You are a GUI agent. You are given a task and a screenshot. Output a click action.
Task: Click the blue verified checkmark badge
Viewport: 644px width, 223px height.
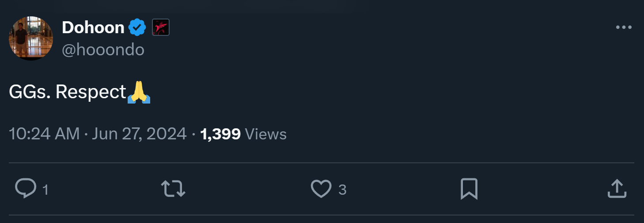(137, 28)
